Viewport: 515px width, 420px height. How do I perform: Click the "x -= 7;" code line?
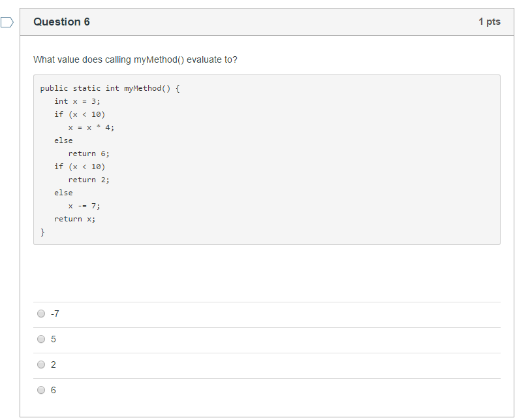tap(84, 206)
